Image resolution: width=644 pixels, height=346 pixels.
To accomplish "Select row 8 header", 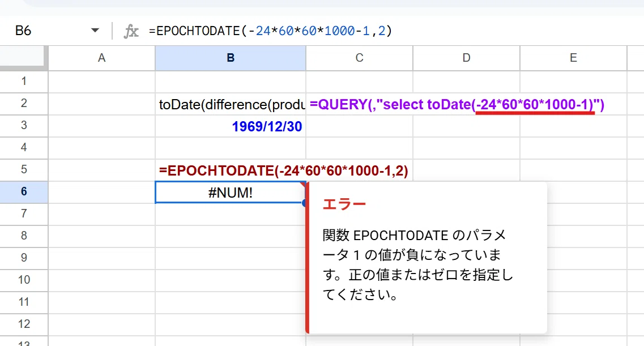I will point(24,236).
